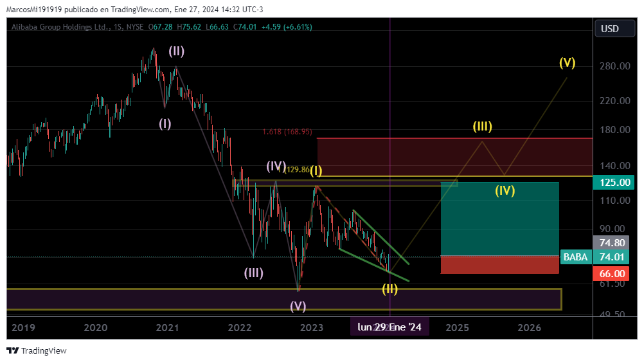The width and height of the screenshot is (644, 362).
Task: Click the TradingView logo at bottom
Action: pos(37,350)
